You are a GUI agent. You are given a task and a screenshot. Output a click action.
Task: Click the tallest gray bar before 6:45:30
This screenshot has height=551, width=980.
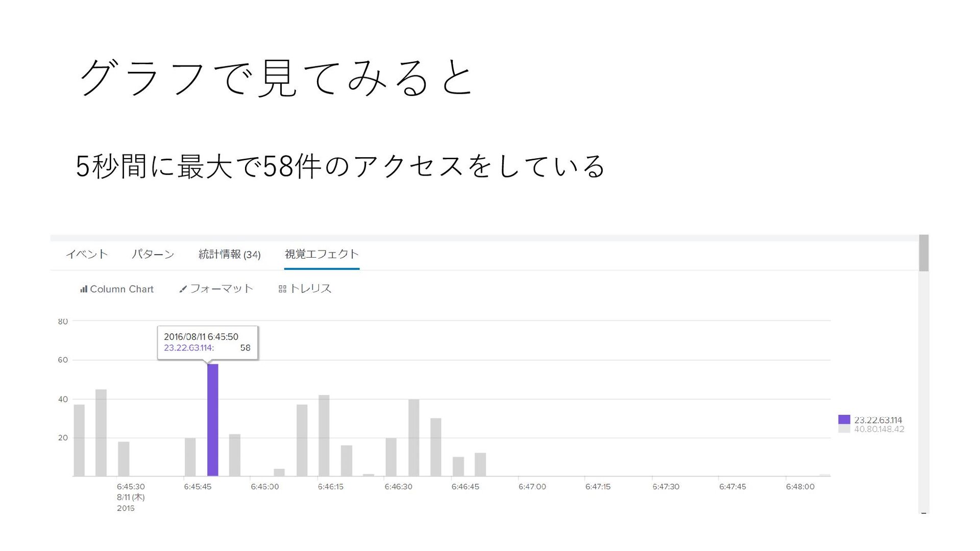pyautogui.click(x=101, y=433)
